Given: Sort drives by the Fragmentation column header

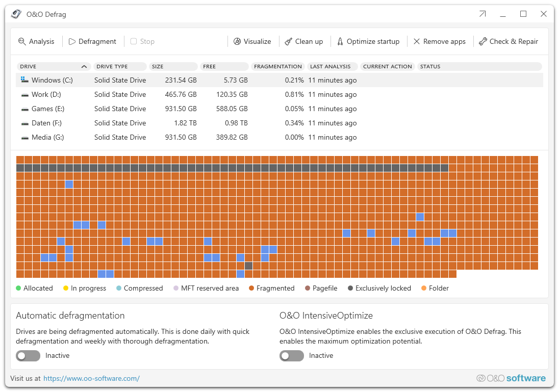Looking at the screenshot, I should (x=278, y=66).
